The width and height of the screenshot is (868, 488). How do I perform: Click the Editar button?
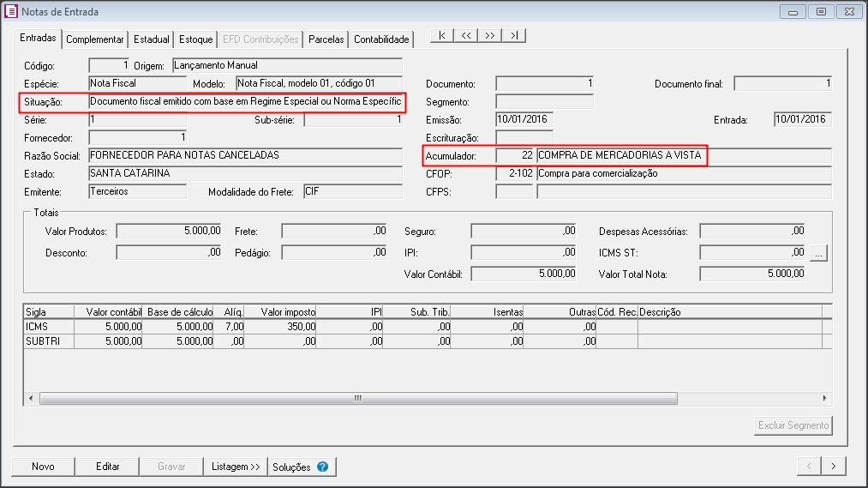108,467
